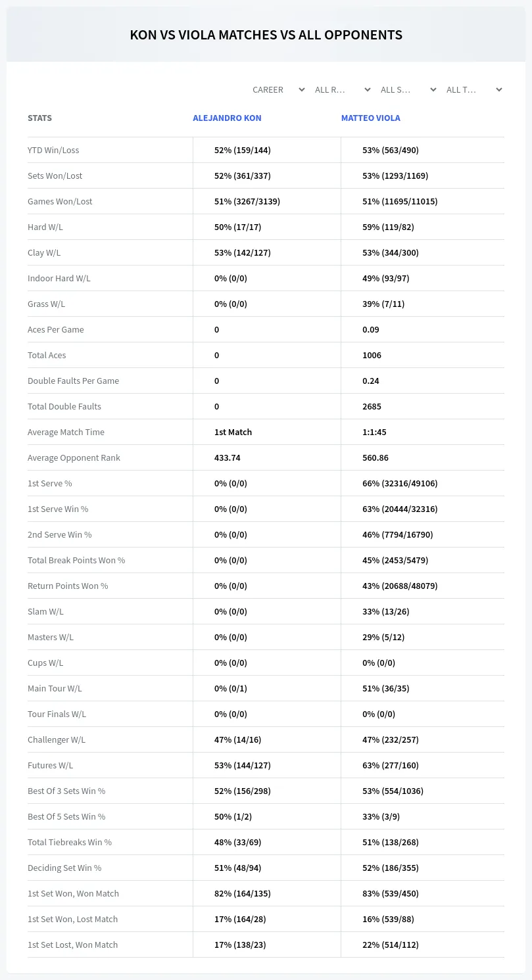Click the chevron arrow beside ALL T...
The width and height of the screenshot is (532, 980).
pyautogui.click(x=498, y=89)
